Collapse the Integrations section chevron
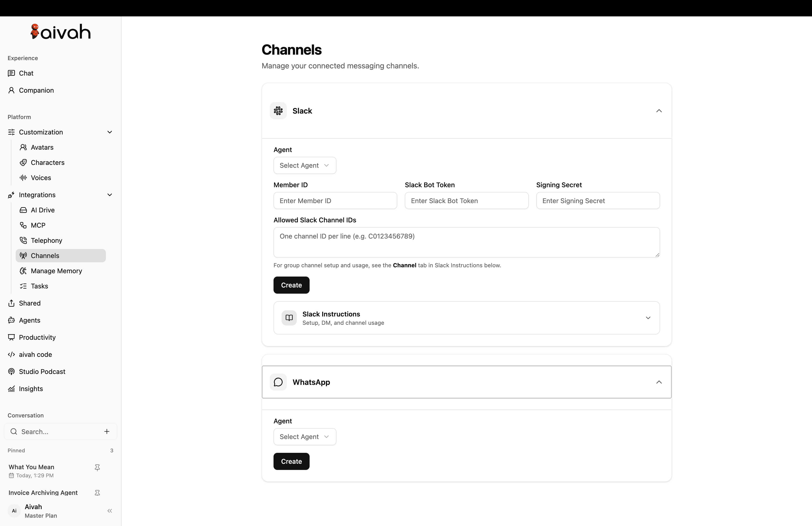The image size is (812, 526). click(x=109, y=195)
